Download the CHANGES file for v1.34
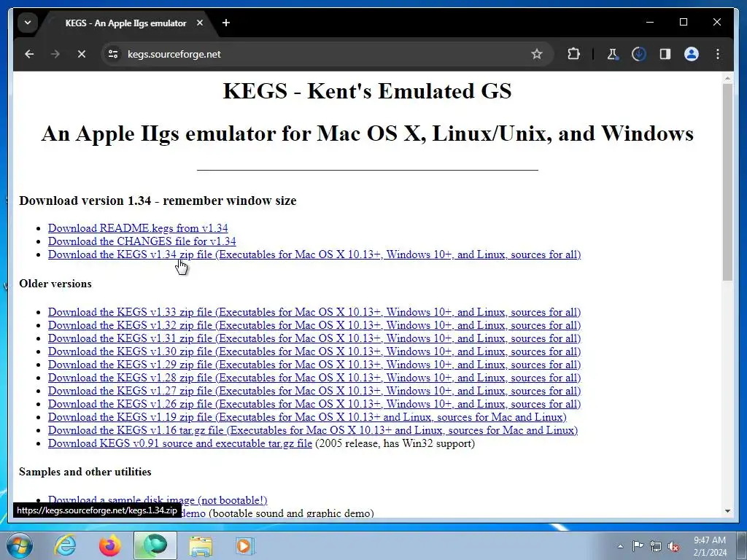The width and height of the screenshot is (747, 560). pos(142,241)
